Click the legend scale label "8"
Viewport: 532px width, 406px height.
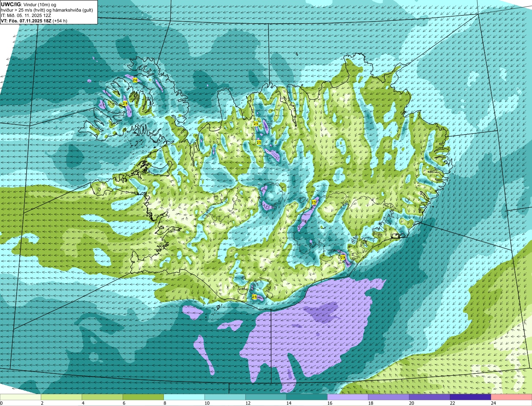pos(164,403)
